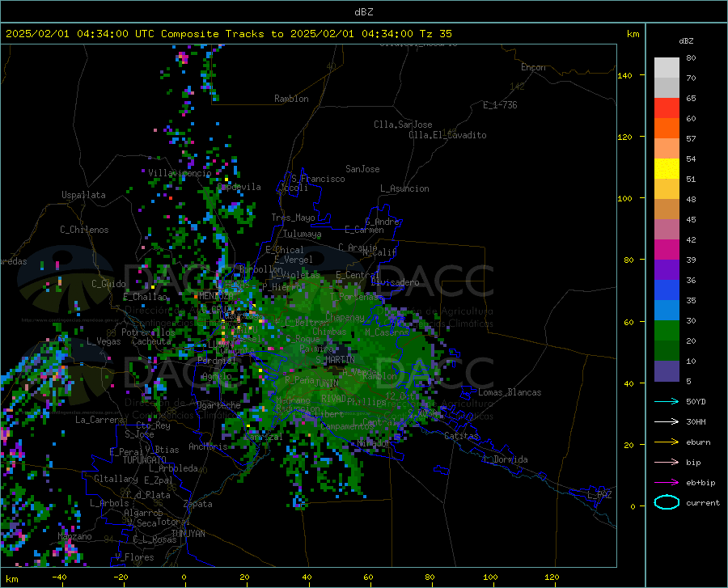Click the S_Francisco map label

[x=318, y=179]
